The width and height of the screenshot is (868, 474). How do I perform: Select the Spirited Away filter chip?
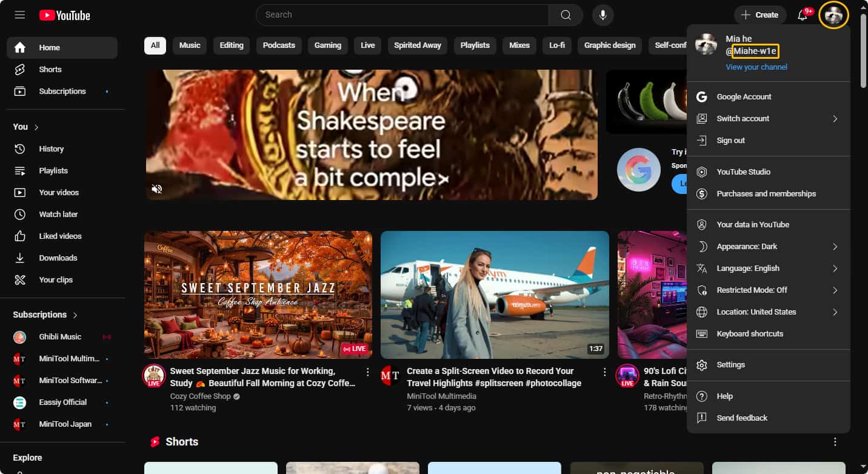[x=418, y=45]
